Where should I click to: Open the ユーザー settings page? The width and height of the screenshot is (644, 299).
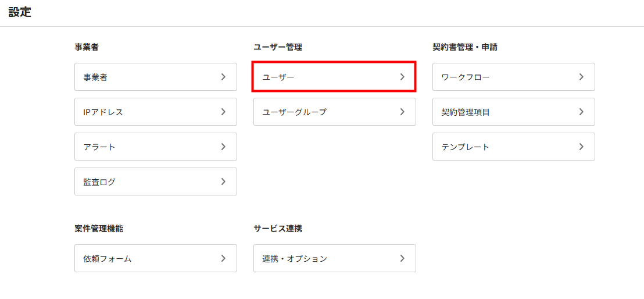click(335, 77)
